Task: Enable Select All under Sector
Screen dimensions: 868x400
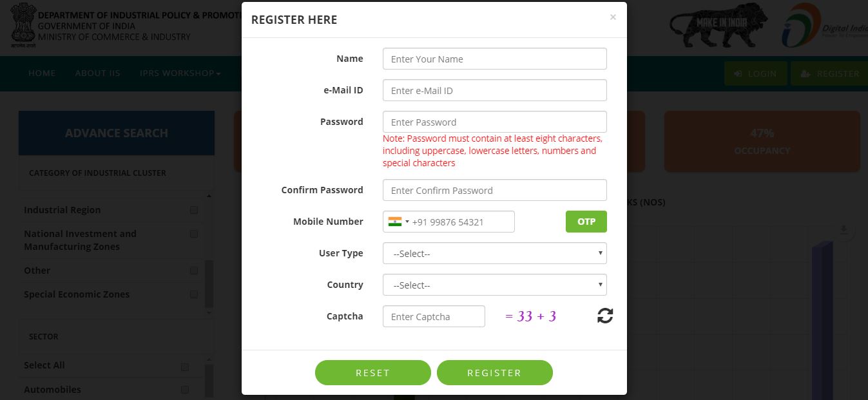Action: [x=185, y=365]
